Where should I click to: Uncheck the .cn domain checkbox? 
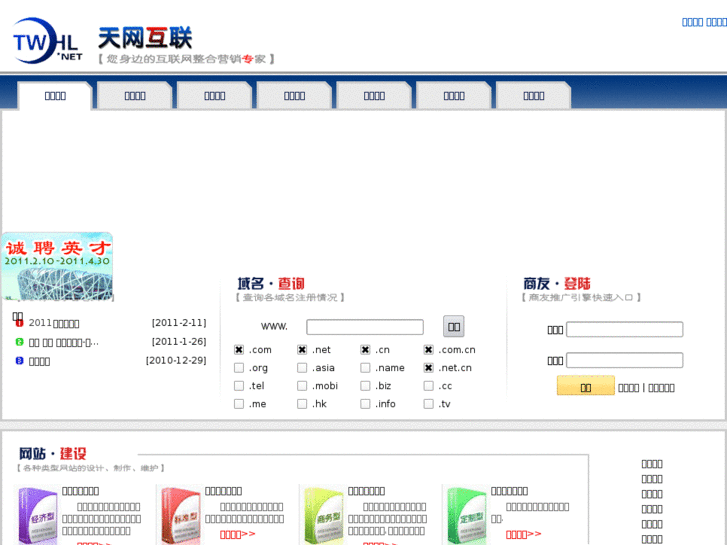[365, 350]
